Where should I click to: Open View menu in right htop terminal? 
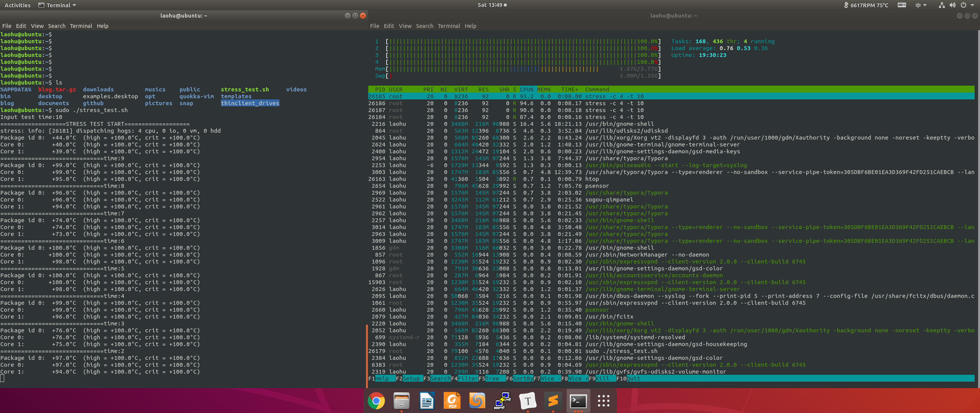point(405,26)
